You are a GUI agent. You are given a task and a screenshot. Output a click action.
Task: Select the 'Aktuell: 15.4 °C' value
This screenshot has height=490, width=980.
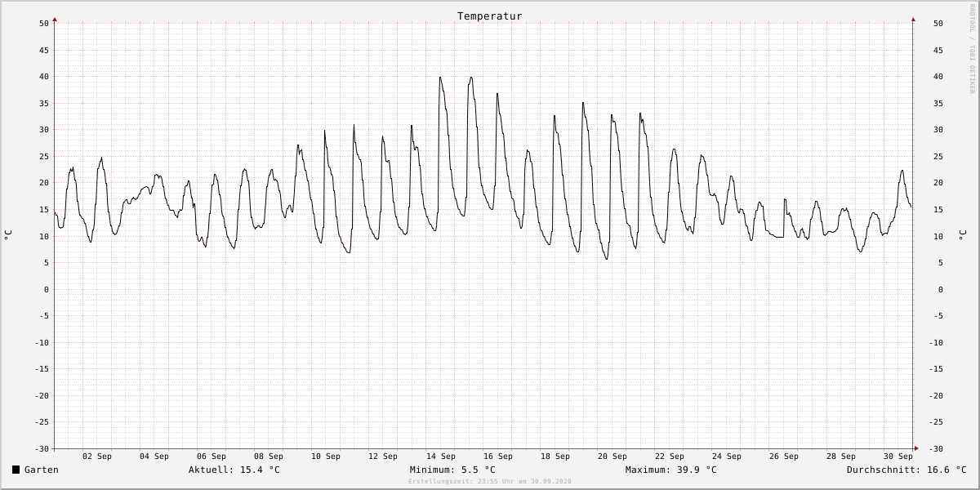pyautogui.click(x=234, y=470)
